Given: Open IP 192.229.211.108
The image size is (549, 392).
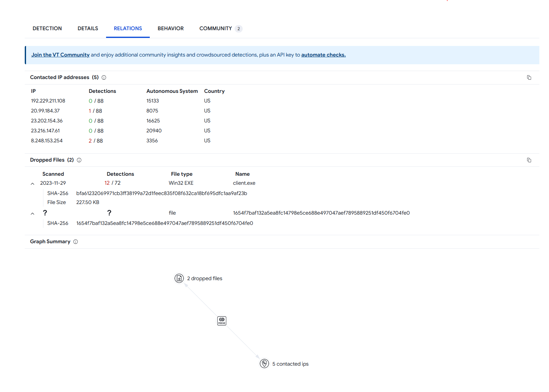Looking at the screenshot, I should point(48,101).
